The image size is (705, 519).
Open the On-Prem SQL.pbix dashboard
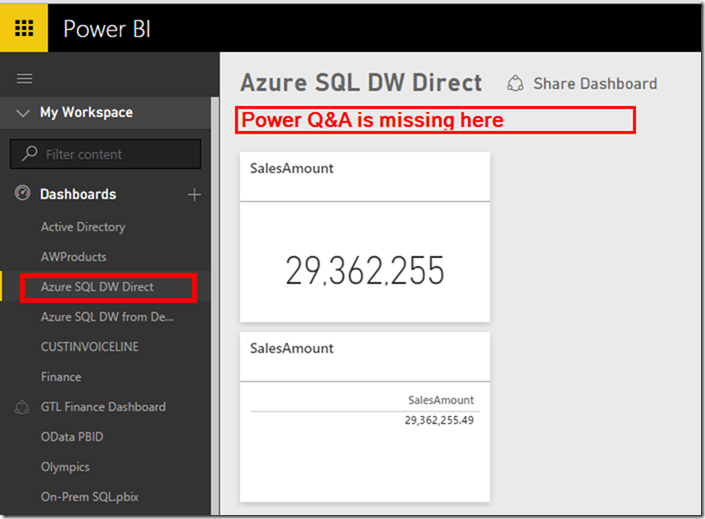tap(90, 497)
